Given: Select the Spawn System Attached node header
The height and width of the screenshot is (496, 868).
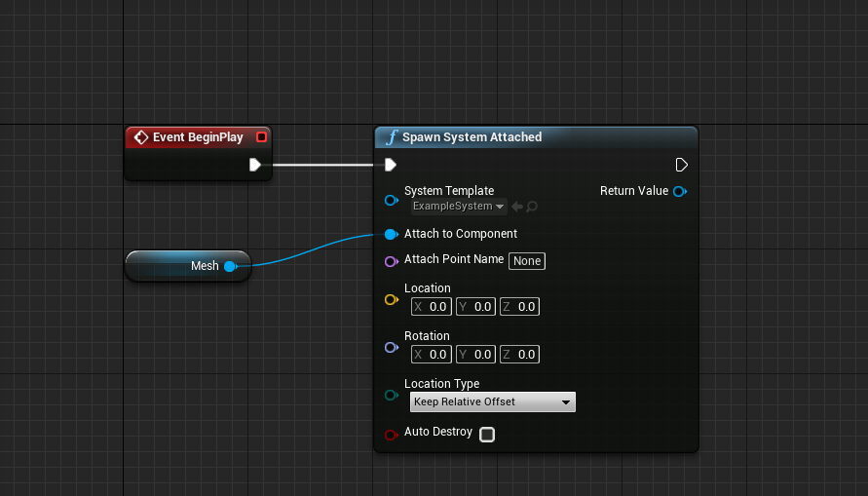Looking at the screenshot, I should point(536,137).
